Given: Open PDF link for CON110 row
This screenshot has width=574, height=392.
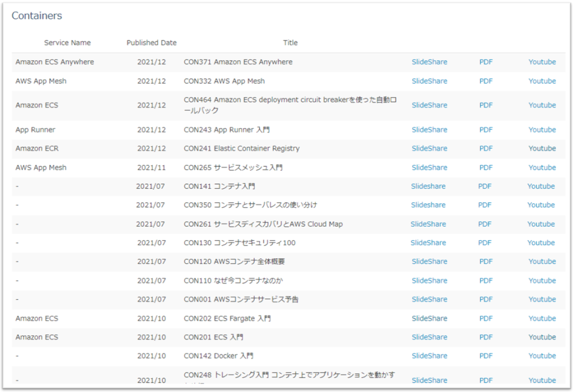Looking at the screenshot, I should [x=486, y=281].
